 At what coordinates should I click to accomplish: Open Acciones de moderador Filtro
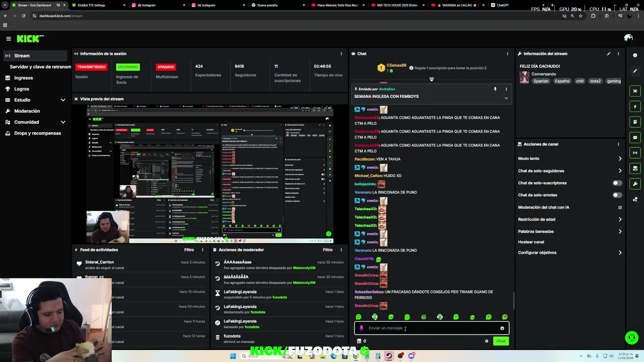point(328,250)
